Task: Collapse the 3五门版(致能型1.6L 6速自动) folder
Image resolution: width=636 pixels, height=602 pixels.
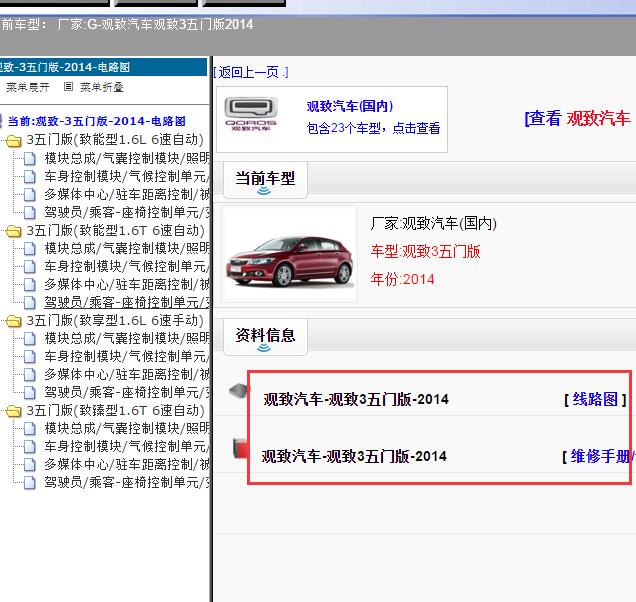Action: [x=115, y=140]
